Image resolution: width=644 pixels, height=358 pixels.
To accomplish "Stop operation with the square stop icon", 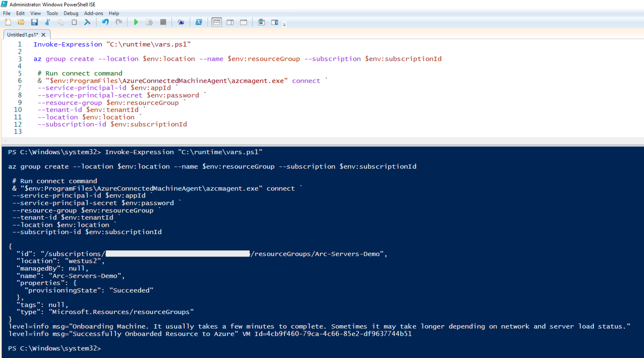I will click(x=163, y=22).
